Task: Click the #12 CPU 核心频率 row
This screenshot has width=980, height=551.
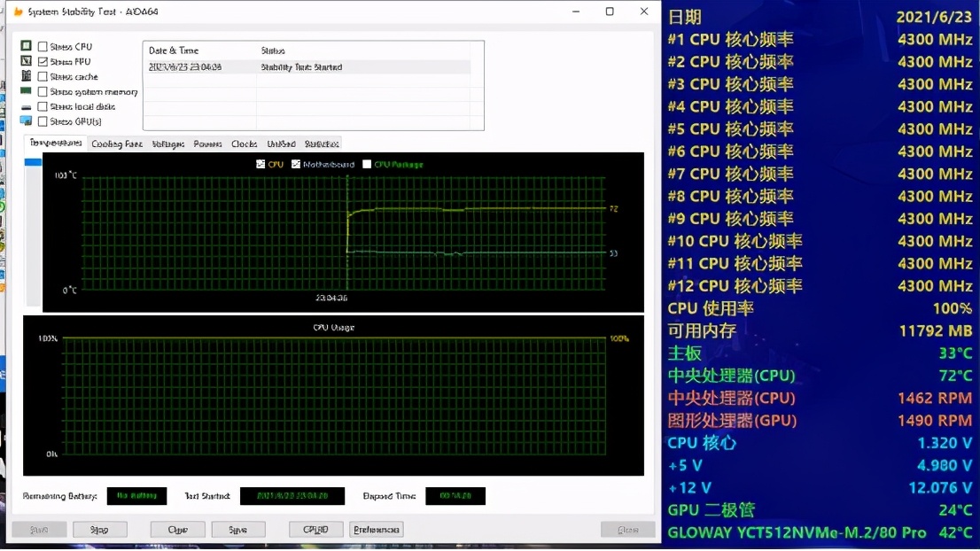Action: point(820,285)
